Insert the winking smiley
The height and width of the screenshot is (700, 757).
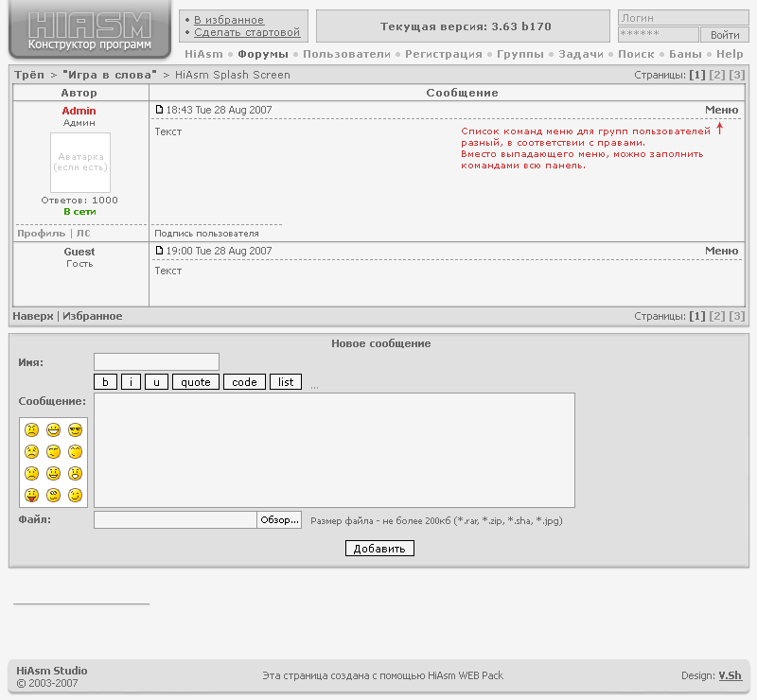tap(75, 495)
